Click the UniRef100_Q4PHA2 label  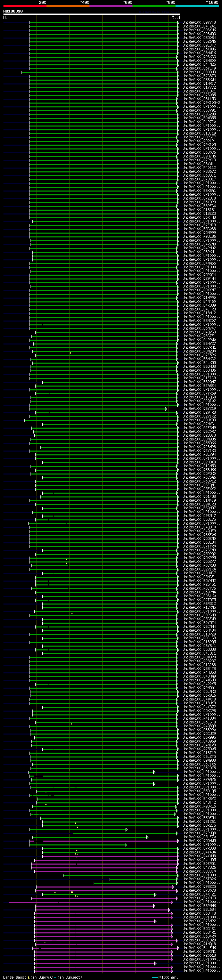pos(199,248)
